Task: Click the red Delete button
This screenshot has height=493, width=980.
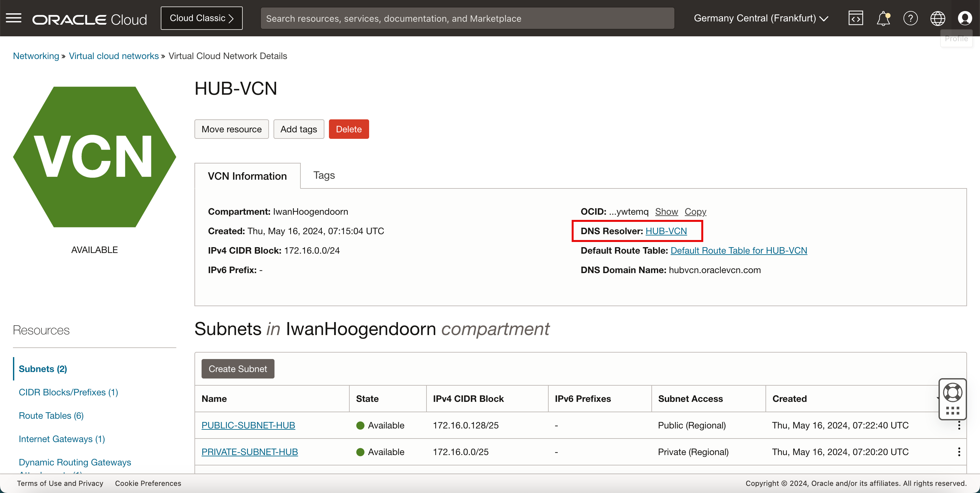Action: 348,129
